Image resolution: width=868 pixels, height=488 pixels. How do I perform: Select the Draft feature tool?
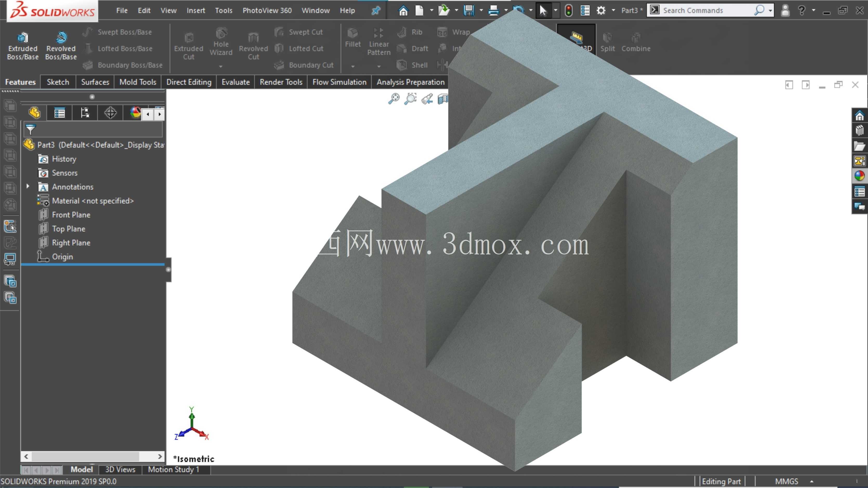(x=413, y=49)
